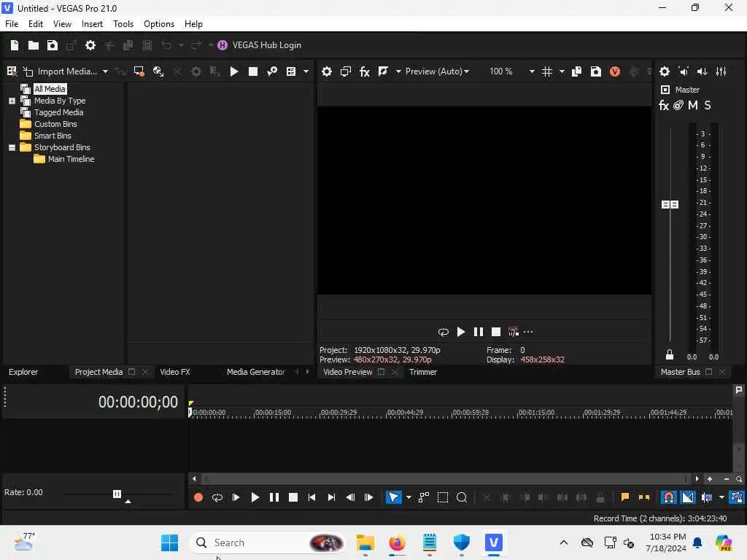Select the Main Timeline bin
The height and width of the screenshot is (560, 747).
click(x=71, y=159)
